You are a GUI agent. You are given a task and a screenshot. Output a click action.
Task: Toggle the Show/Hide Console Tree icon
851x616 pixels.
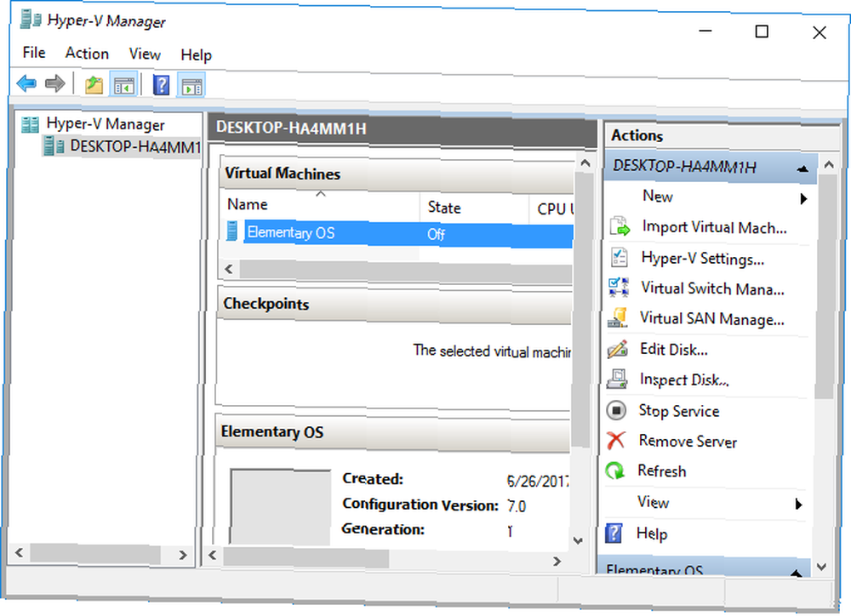coord(123,86)
